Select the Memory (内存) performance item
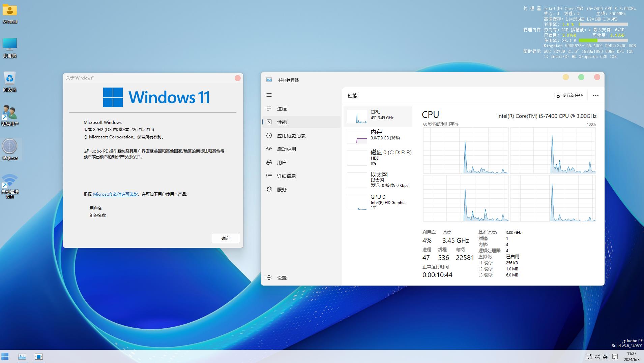This screenshot has width=644, height=363. click(x=378, y=136)
